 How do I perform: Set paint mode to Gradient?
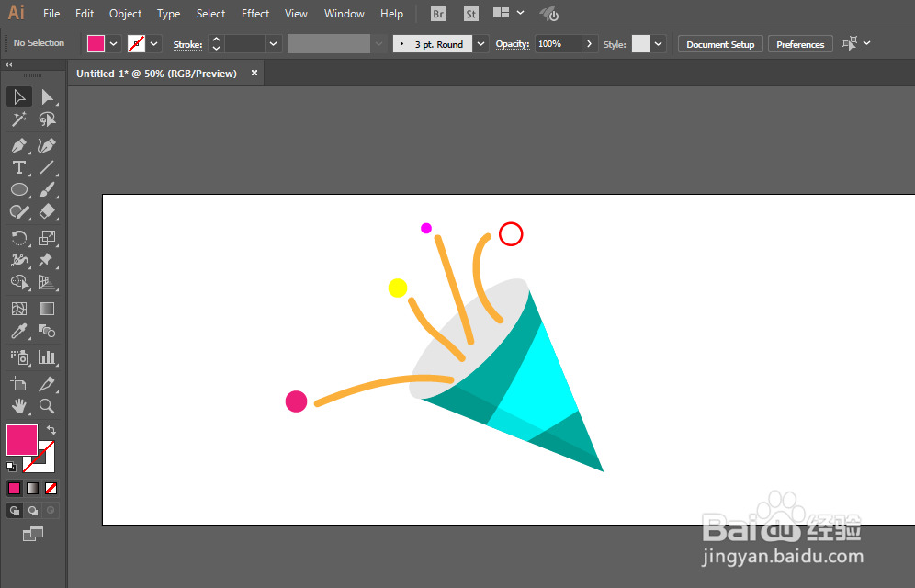33,488
